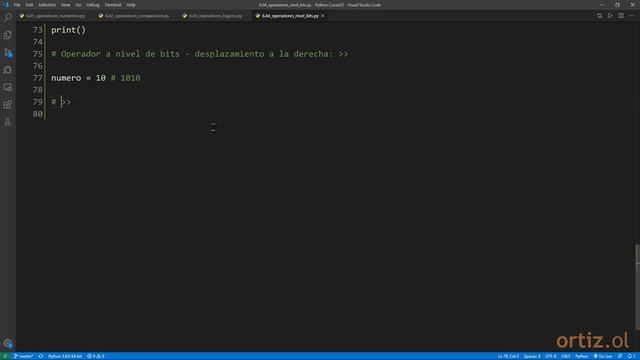Viewport: 640px width, 360px height.
Task: Click line number 73 in gutter
Action: click(38, 30)
